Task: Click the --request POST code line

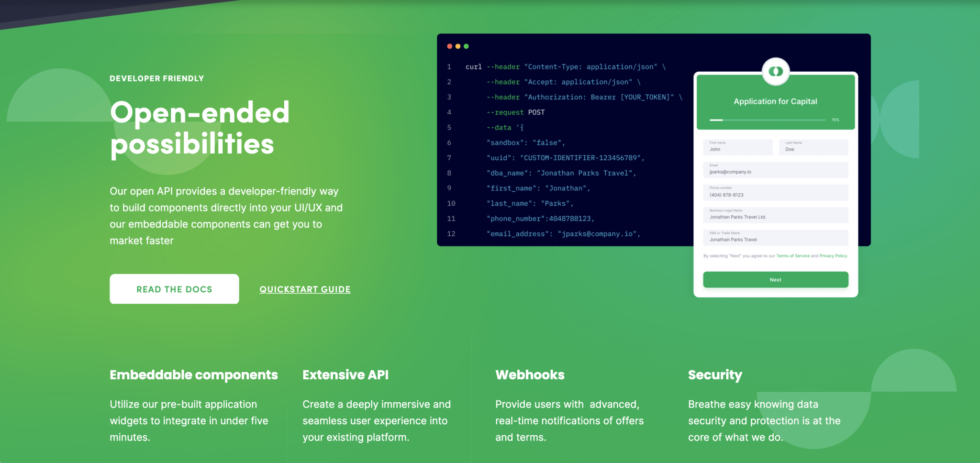Action: [515, 112]
